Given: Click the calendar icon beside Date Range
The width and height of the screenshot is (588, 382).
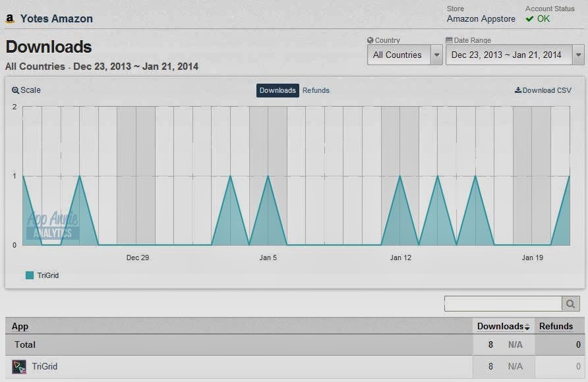Looking at the screenshot, I should tap(449, 40).
